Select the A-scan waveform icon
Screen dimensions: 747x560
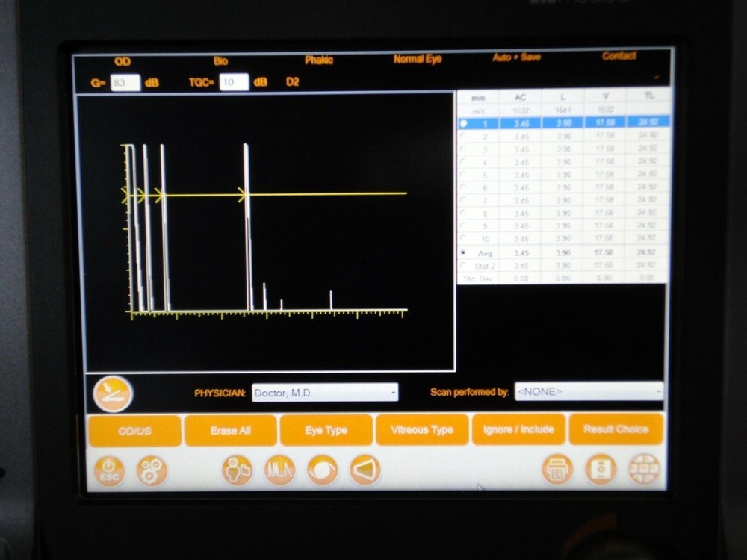pos(279,470)
